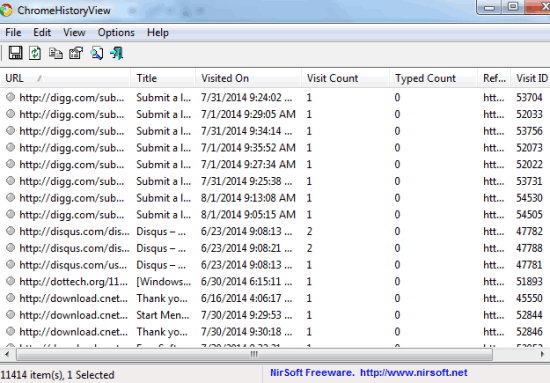Image resolution: width=550 pixels, height=383 pixels.
Task: Click the horizontal scrollbar thumb
Action: tap(254, 355)
